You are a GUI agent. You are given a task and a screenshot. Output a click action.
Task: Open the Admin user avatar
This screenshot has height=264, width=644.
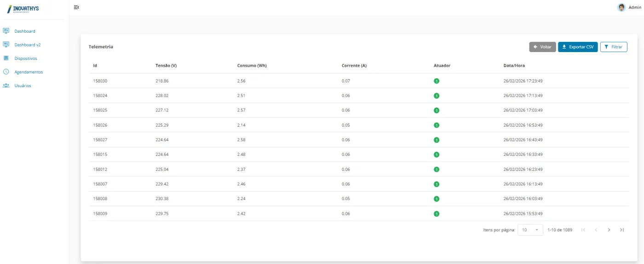(621, 7)
